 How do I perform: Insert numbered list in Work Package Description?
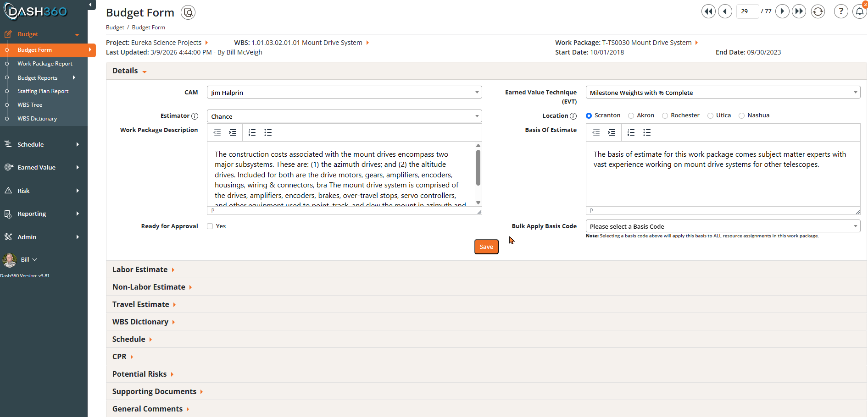click(252, 132)
